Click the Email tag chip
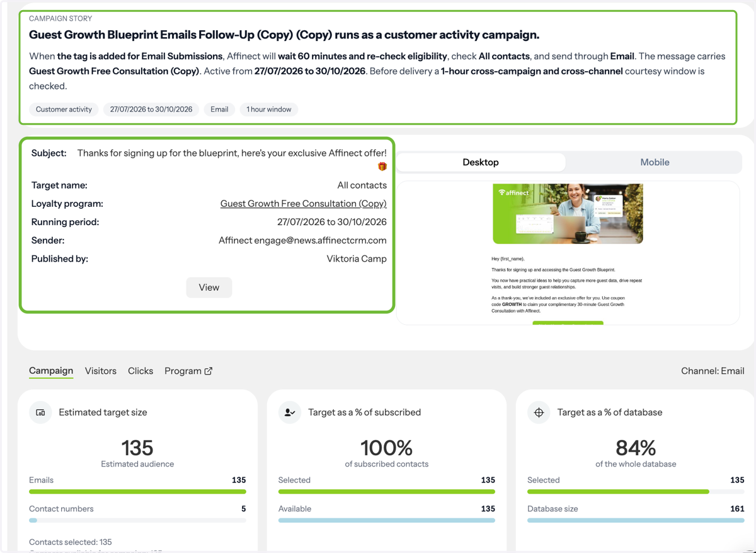Image resolution: width=756 pixels, height=553 pixels. (219, 109)
